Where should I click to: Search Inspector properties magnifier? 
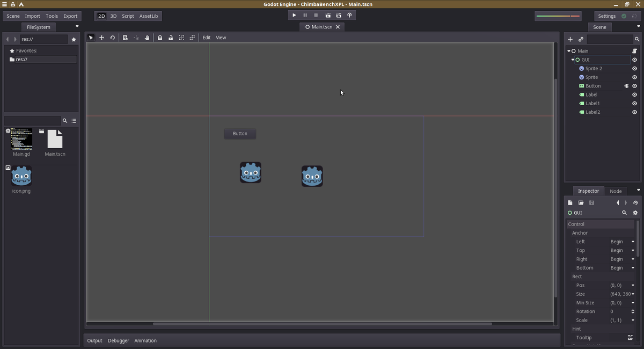click(x=624, y=213)
